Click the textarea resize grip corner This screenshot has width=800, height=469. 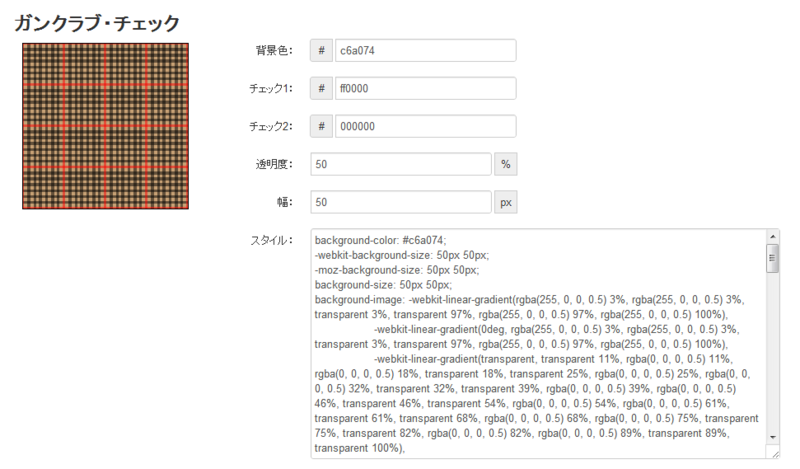click(x=775, y=454)
